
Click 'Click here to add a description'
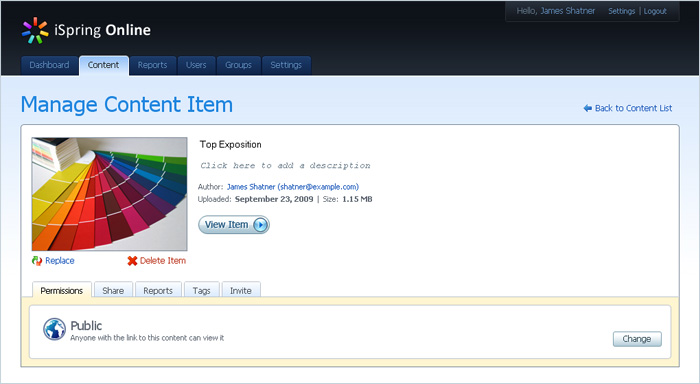coord(285,166)
